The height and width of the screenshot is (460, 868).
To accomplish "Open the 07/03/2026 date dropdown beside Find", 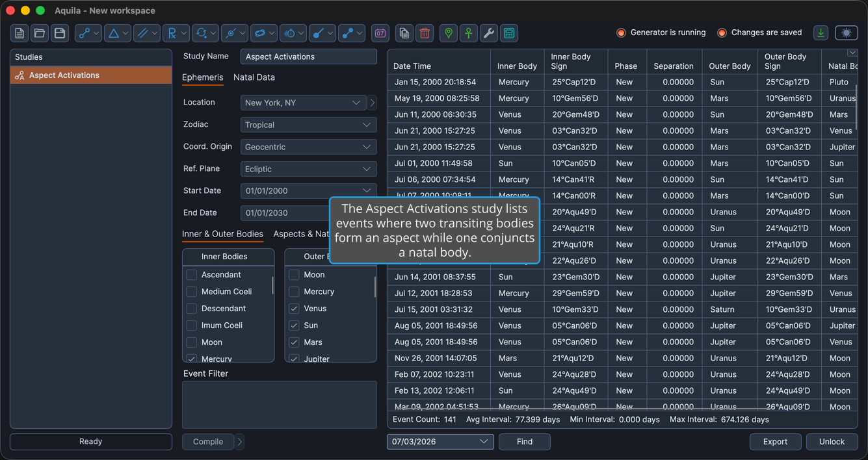I will tap(440, 442).
